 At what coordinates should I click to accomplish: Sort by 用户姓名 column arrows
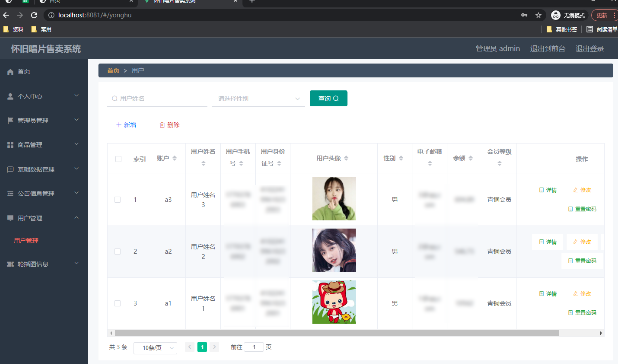pyautogui.click(x=203, y=164)
